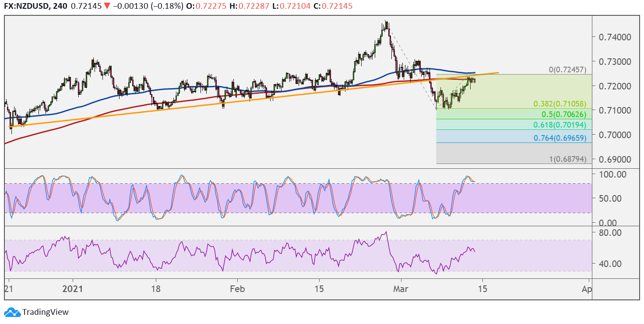Viewport: 644px width, 324px height.
Task: Select the Fibonacci 0.618(0.70194) level label
Action: (560, 125)
